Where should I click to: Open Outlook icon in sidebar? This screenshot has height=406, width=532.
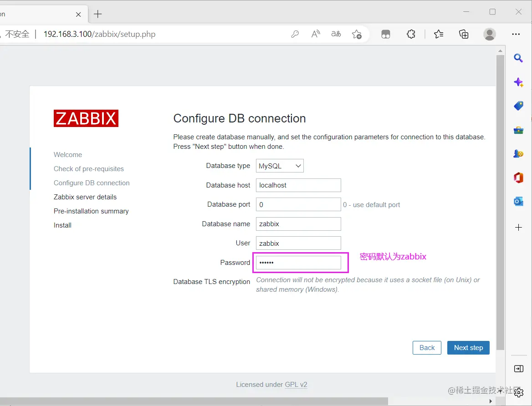[518, 202]
